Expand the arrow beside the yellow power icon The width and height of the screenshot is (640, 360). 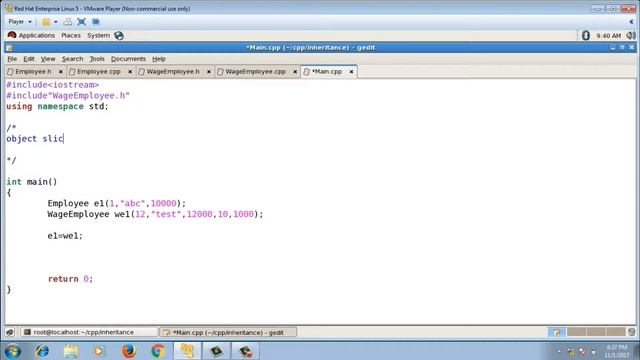56,22
